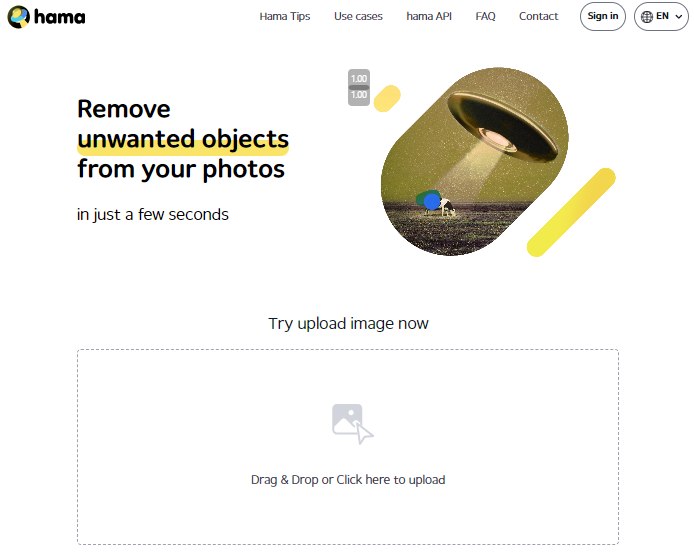Click "Drag & Drop or Click here to upload" text
Screen dimensions: 694x552
[348, 480]
